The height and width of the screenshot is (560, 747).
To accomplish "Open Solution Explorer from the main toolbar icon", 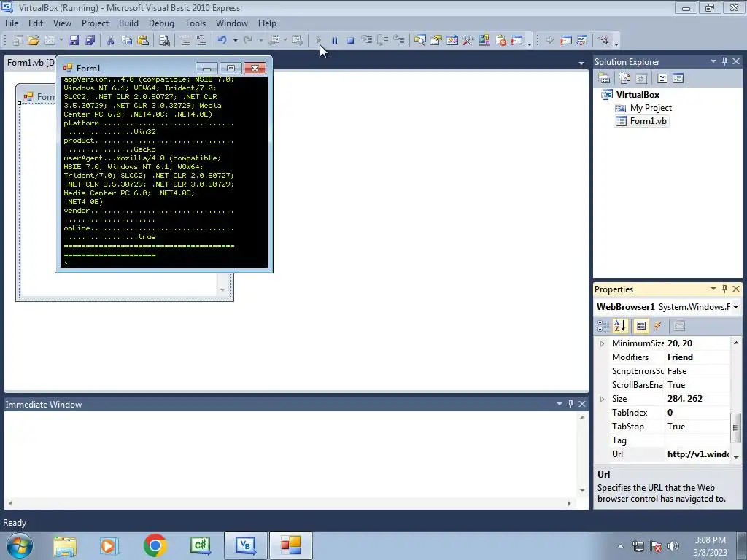I will point(419,41).
